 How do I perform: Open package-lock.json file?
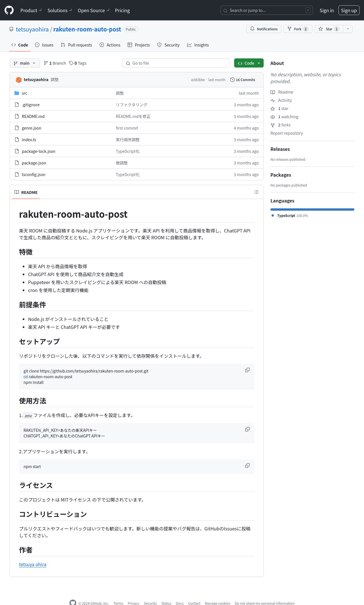39,151
